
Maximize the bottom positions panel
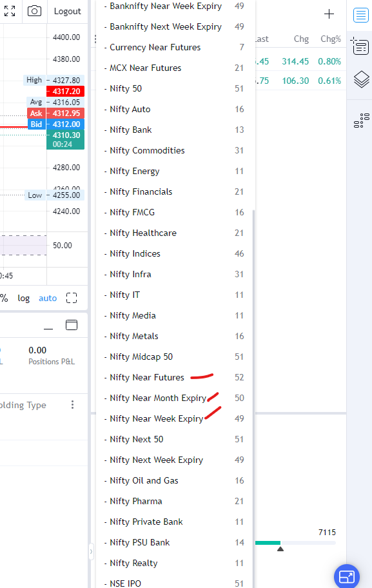tap(72, 325)
